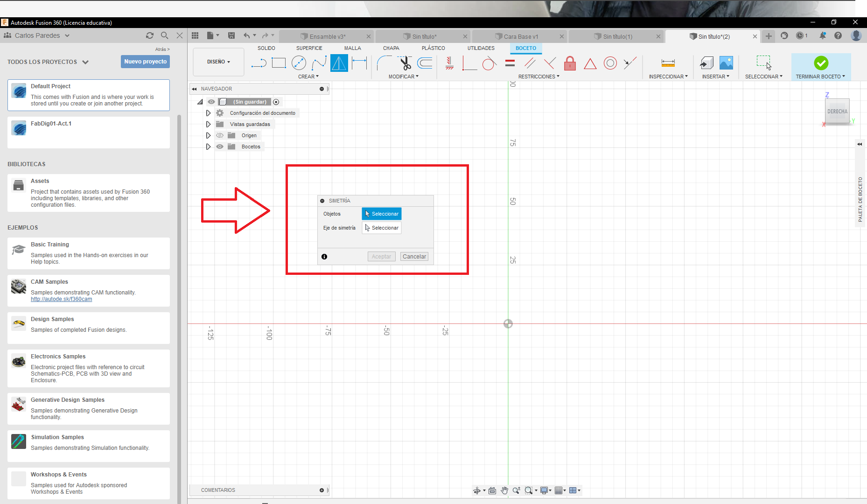Toggle visibility of the Origen folder

pos(220,135)
